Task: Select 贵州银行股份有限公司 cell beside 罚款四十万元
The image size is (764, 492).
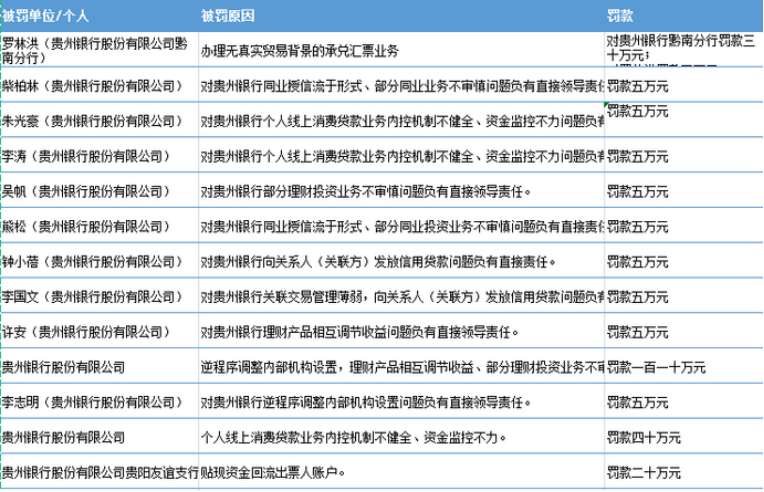Action: 99,436
